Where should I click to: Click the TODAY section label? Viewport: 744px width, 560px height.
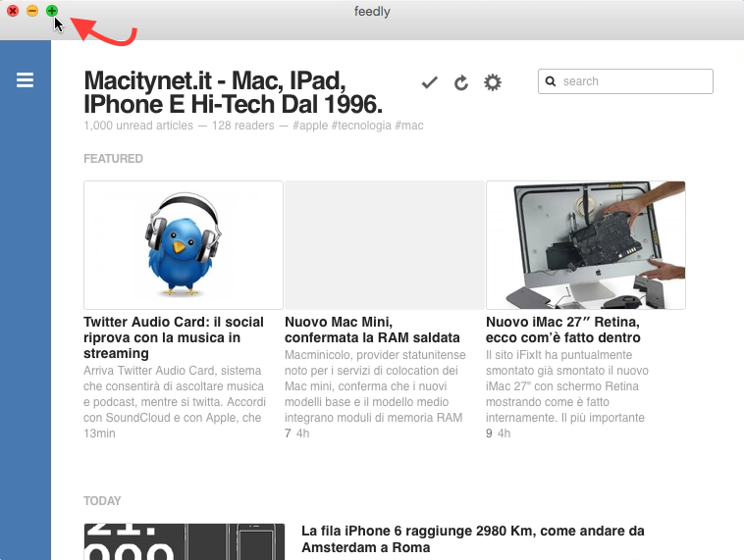(102, 501)
